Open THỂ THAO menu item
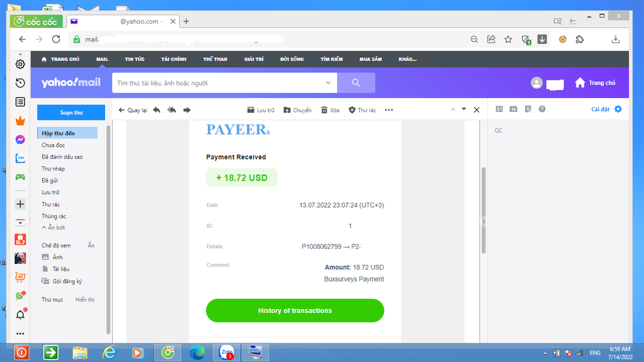The image size is (644, 362). [x=215, y=59]
